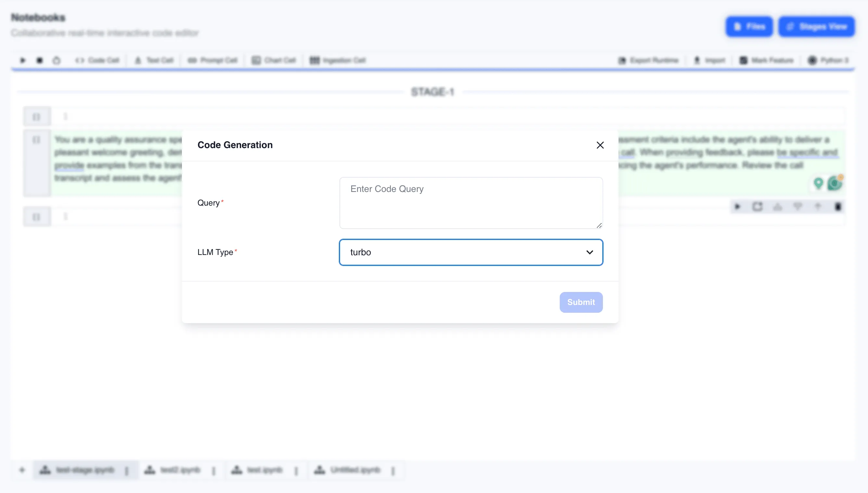
Task: Open the options menu for Untitled.ipynb tab
Action: 393,471
